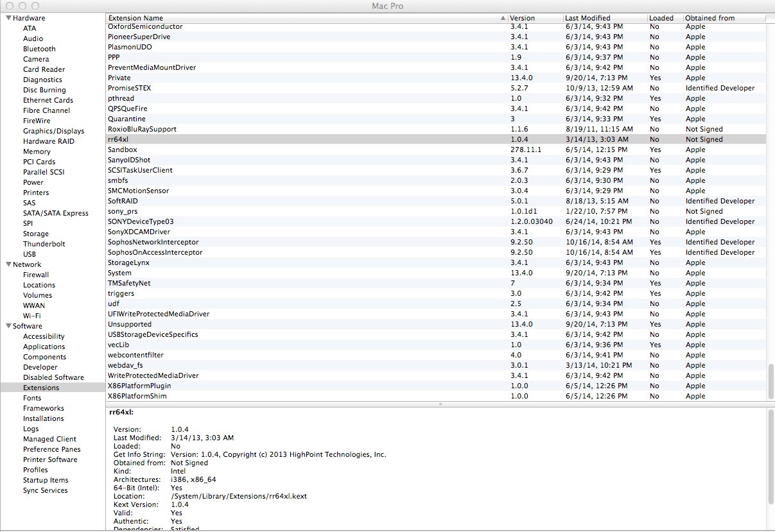Screen dimensions: 775x532
Task: Select PCI Cards in the sidebar
Action: [39, 162]
